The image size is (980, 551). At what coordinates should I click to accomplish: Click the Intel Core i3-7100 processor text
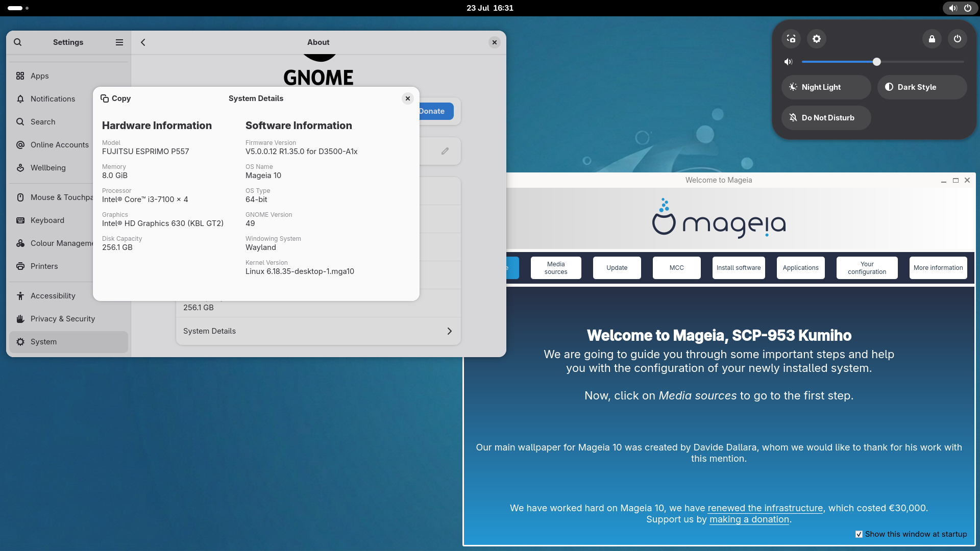point(145,199)
